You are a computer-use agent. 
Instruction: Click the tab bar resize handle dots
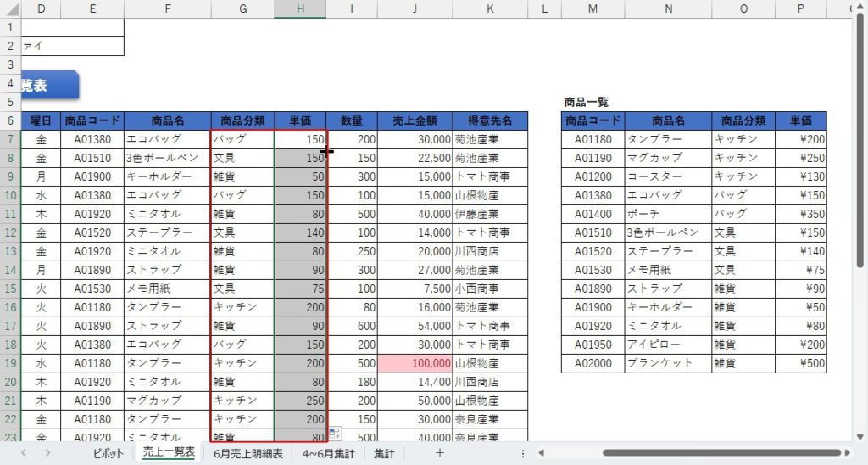click(x=522, y=453)
